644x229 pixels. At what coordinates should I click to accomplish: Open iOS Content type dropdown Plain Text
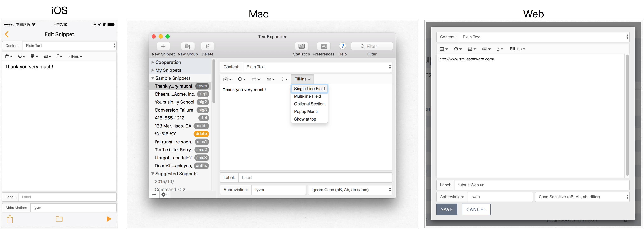tap(70, 46)
